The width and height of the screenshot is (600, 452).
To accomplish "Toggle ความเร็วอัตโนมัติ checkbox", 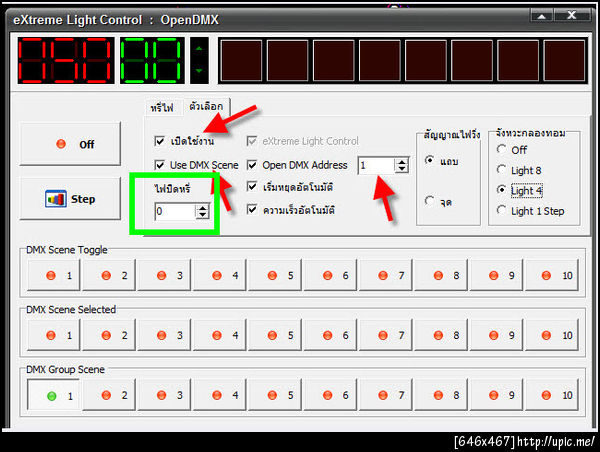I will (x=252, y=209).
